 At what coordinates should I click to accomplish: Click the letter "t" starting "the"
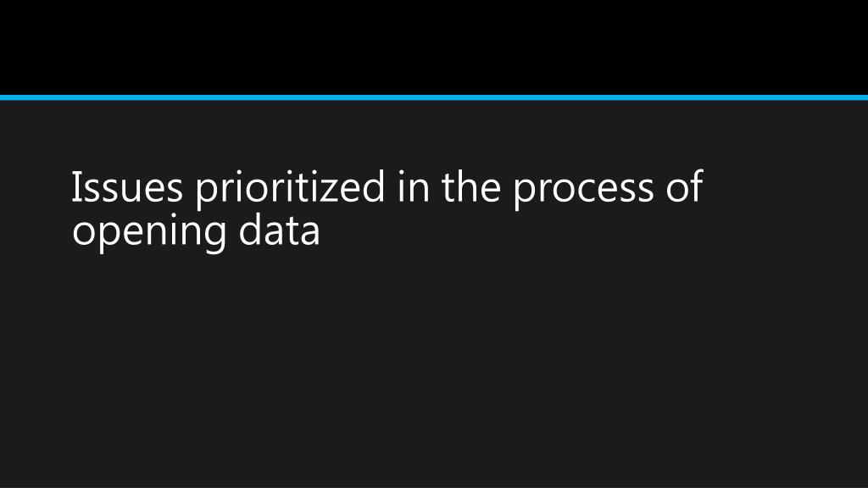click(448, 188)
